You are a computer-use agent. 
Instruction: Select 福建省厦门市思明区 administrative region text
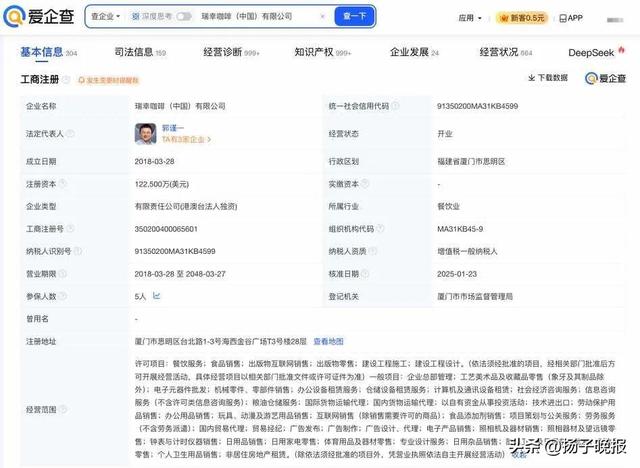coord(471,162)
